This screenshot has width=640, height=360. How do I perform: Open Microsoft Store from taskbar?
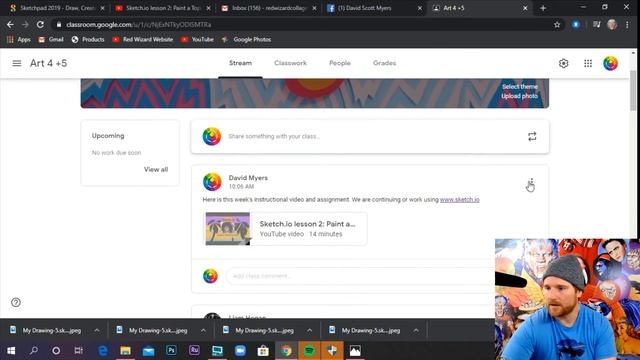pyautogui.click(x=263, y=351)
